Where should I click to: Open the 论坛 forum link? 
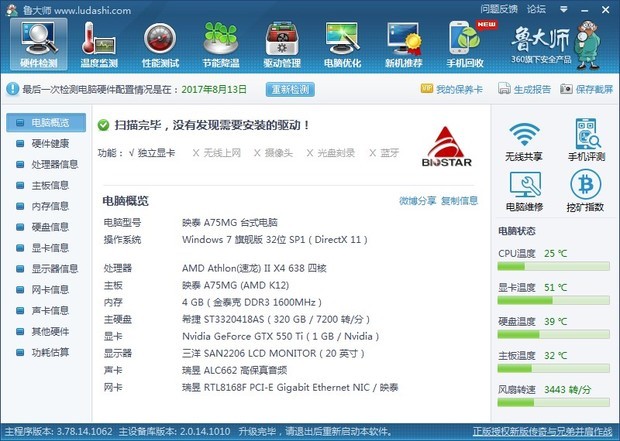[536, 9]
